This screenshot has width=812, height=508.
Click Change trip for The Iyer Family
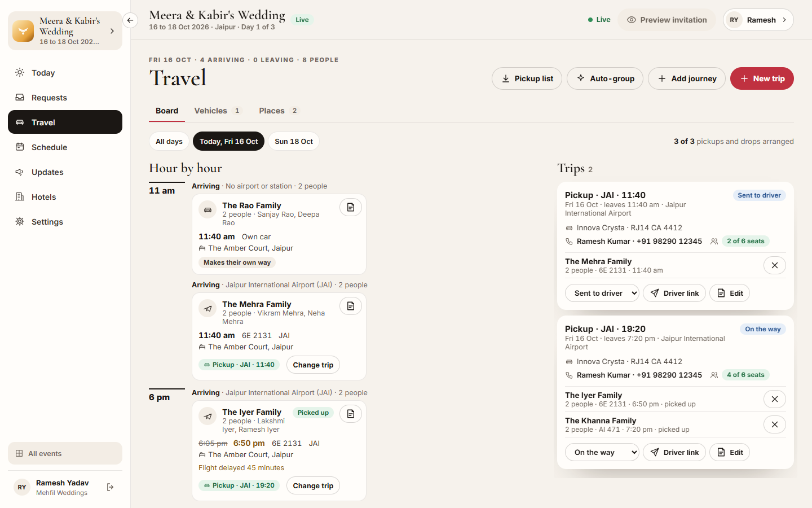313,485
